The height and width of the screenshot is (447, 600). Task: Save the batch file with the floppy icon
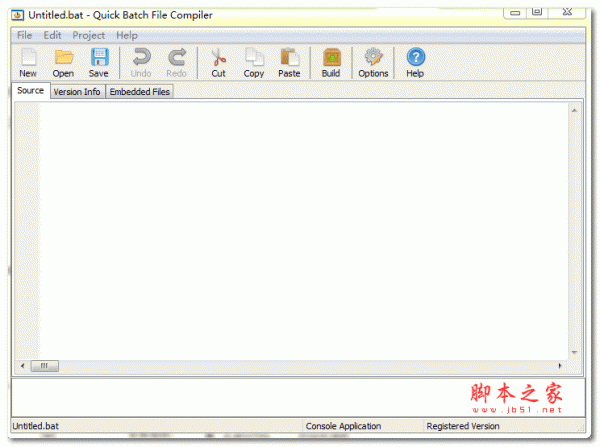coord(99,63)
